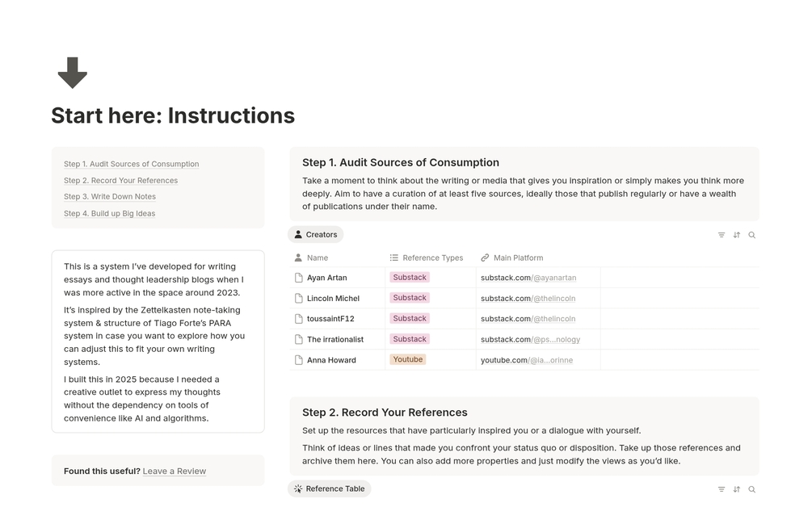812x507 pixels.
Task: Click the Creators table sort icon
Action: click(736, 235)
